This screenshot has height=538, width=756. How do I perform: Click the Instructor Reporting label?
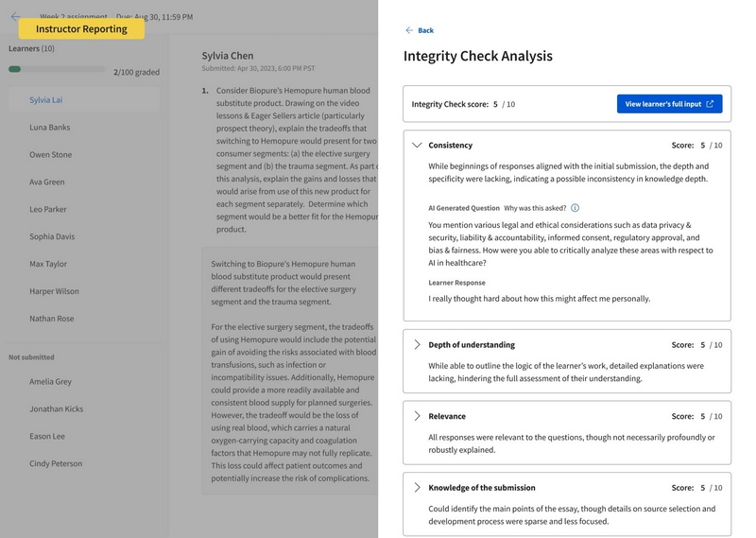[81, 29]
